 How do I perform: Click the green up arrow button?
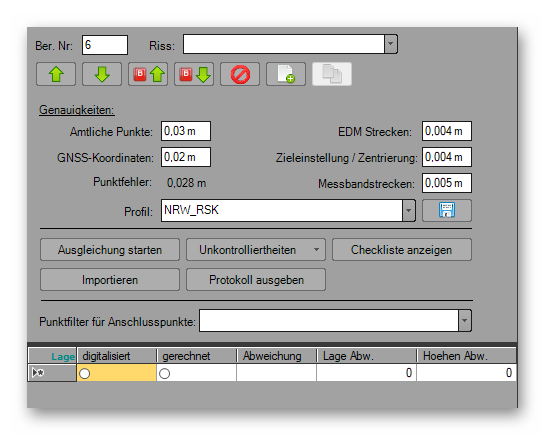[56, 74]
